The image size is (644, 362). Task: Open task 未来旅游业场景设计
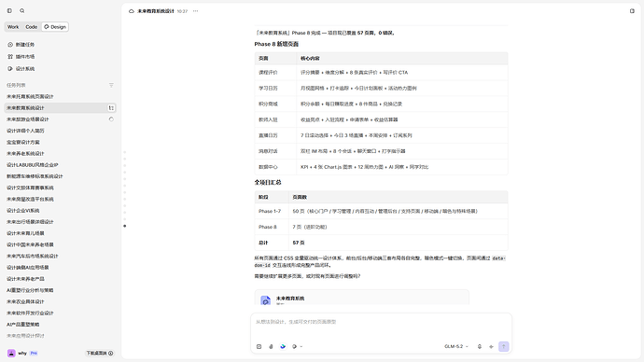tap(60, 119)
